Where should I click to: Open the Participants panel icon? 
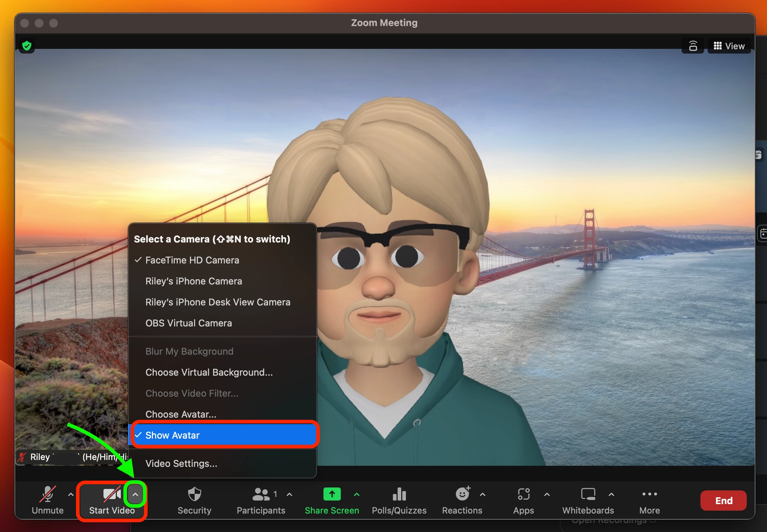(x=261, y=494)
